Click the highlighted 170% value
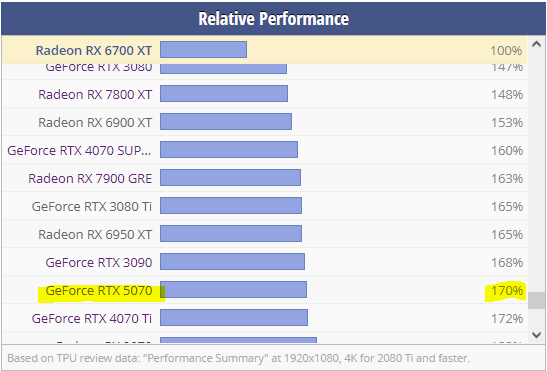 click(507, 290)
